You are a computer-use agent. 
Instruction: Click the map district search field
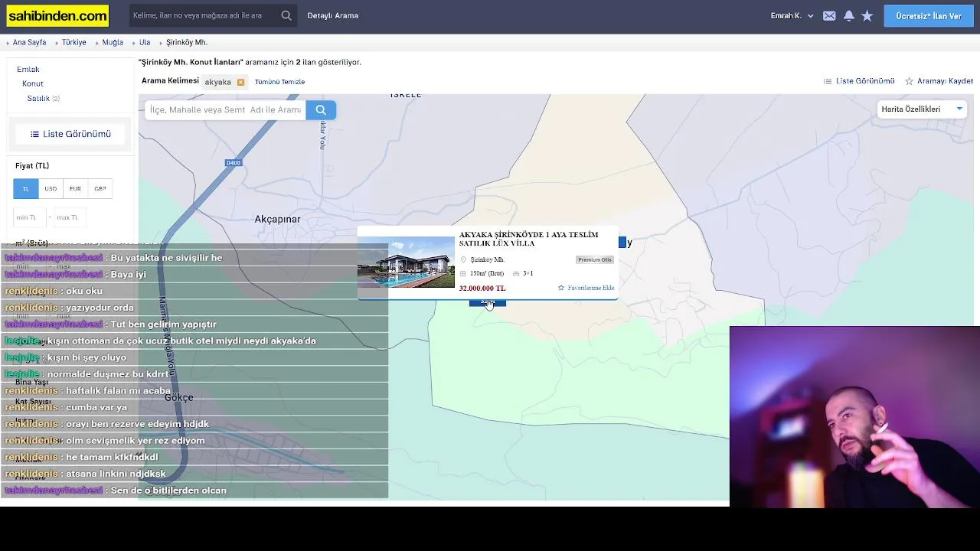[x=225, y=109]
